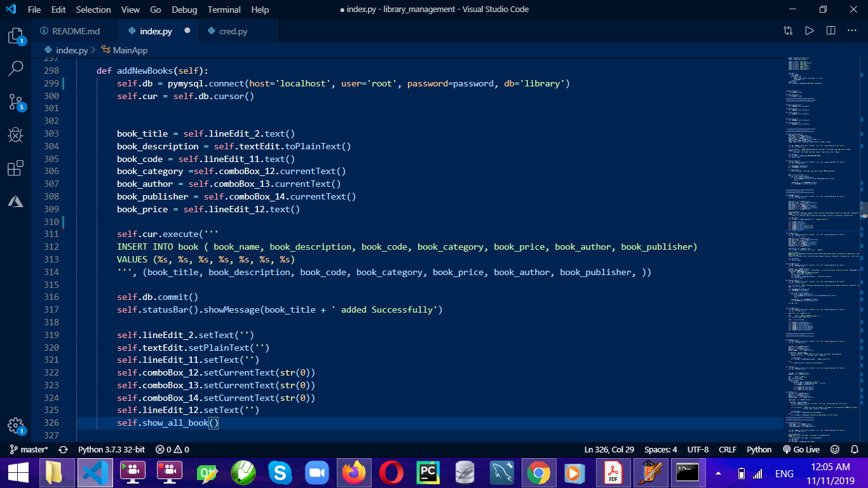Screen dimensions: 868x488
Task: Place cursor at self.show_all_book() line
Action: tap(168, 423)
